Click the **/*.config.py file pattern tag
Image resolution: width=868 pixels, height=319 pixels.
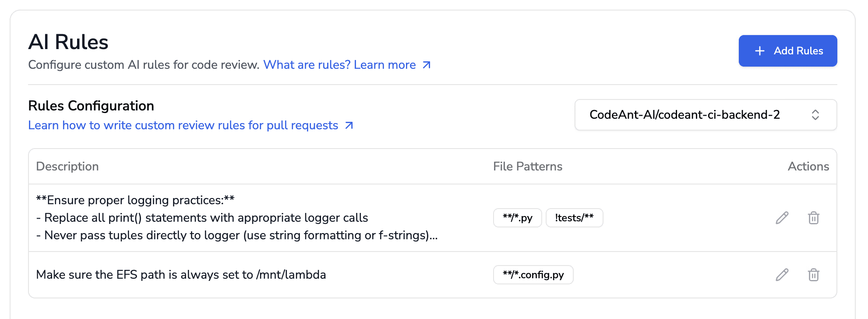pos(533,275)
